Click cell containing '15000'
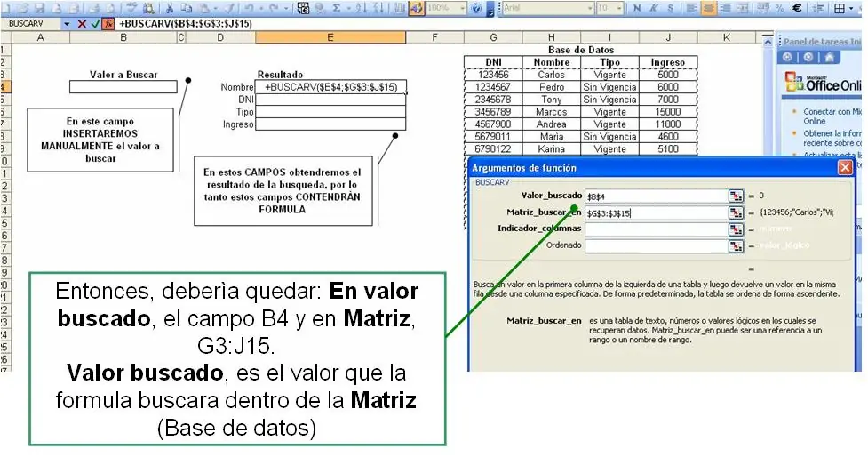 click(668, 112)
